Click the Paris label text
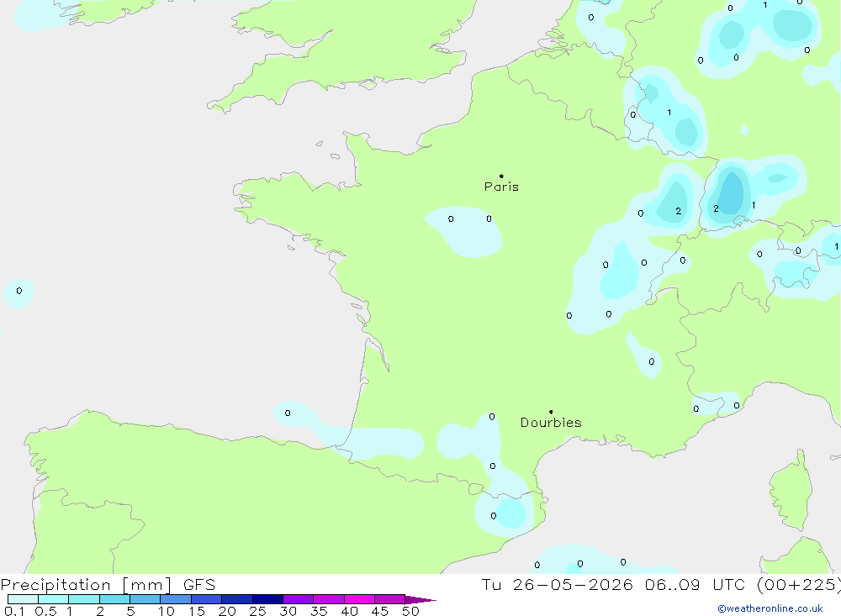This screenshot has height=616, width=841. click(x=501, y=187)
